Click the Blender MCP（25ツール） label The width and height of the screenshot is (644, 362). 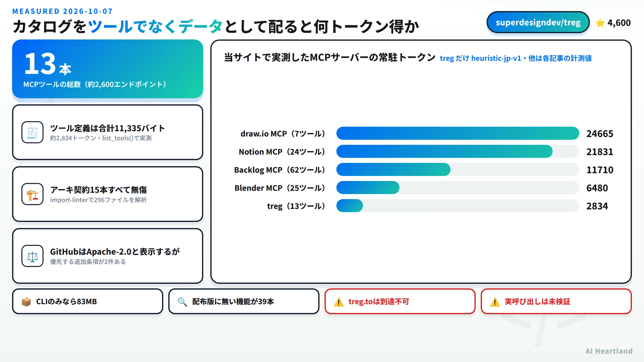tap(280, 188)
